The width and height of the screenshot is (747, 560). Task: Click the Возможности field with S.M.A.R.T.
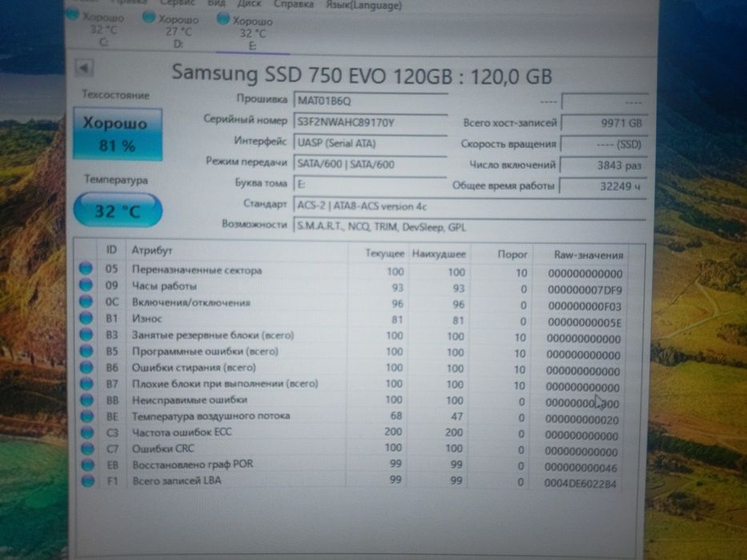(469, 226)
